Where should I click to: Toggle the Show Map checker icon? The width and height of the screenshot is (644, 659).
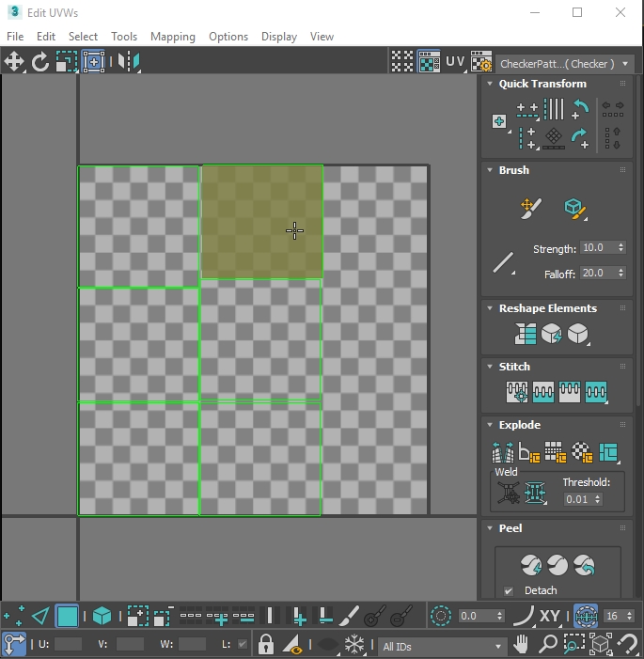(x=430, y=62)
